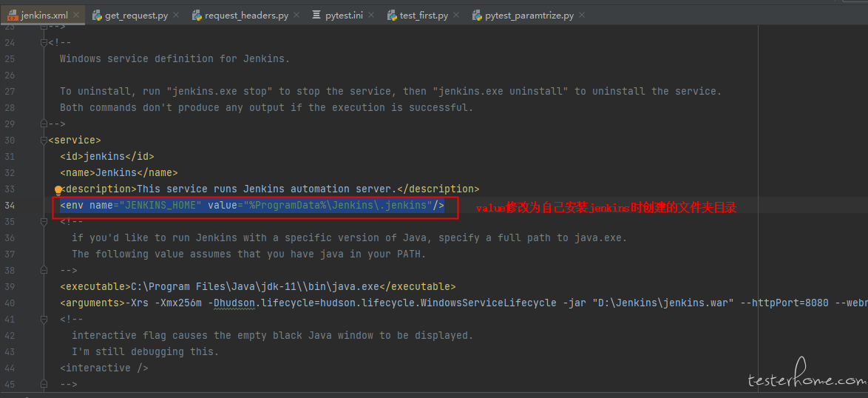Click the Python icon on get_request.py tab
This screenshot has height=398, width=868.
pos(97,16)
